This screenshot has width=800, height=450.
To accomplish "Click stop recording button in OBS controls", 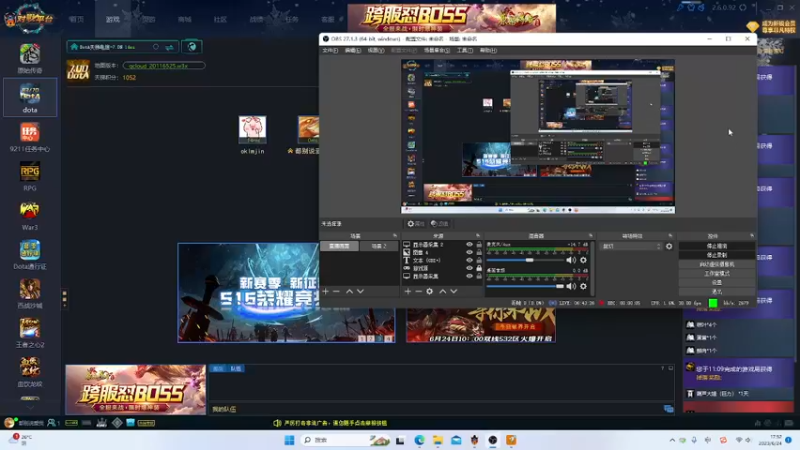I will point(717,255).
